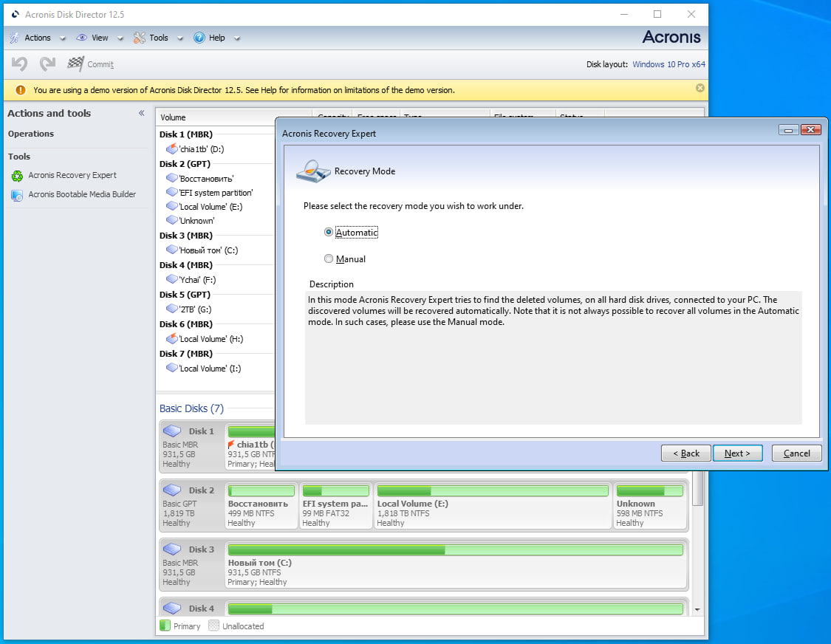
Task: Expand the Tools menu dropdown arrow
Action: pos(180,38)
